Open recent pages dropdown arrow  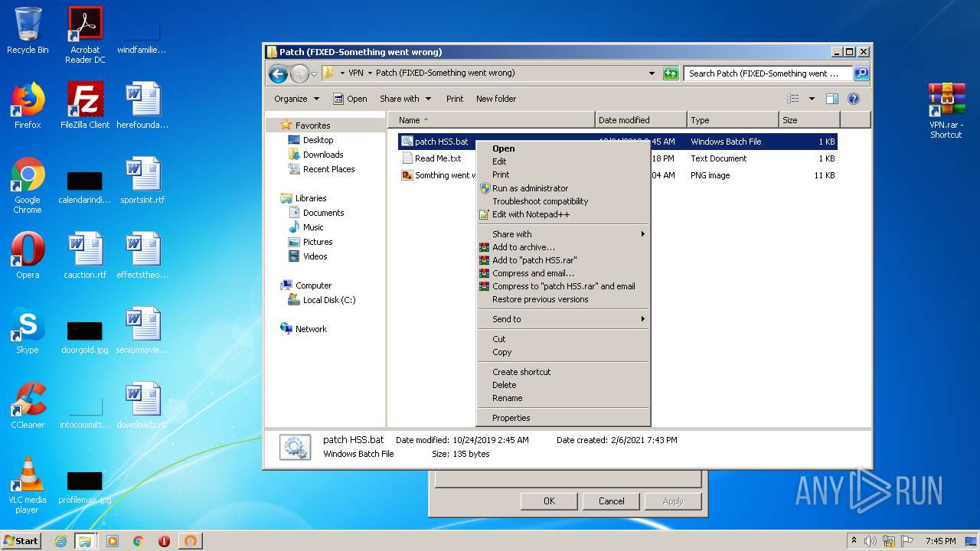(314, 74)
